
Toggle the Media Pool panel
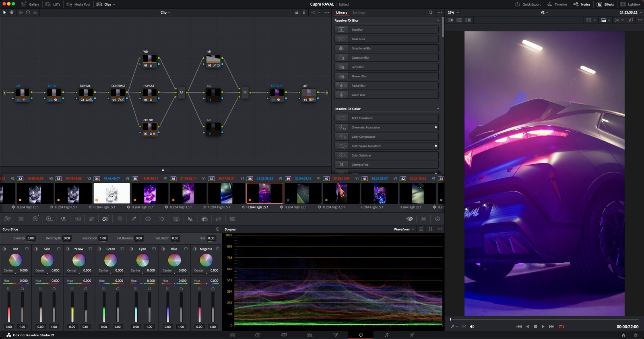(x=78, y=4)
